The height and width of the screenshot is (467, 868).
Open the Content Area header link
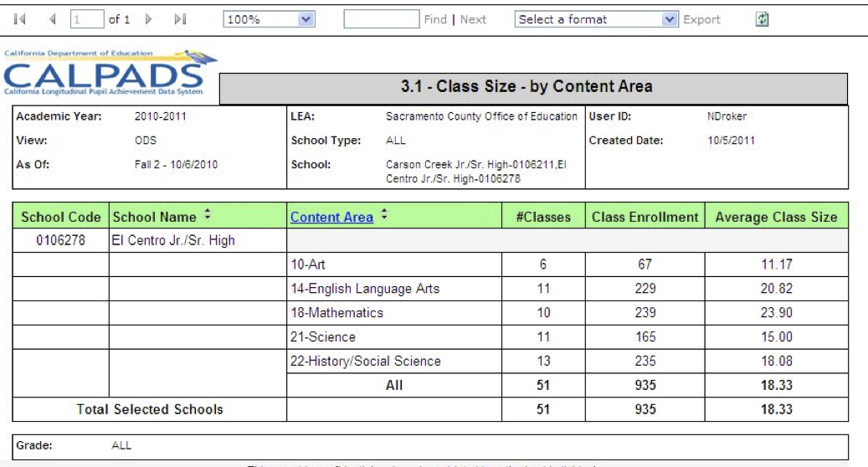pyautogui.click(x=331, y=218)
